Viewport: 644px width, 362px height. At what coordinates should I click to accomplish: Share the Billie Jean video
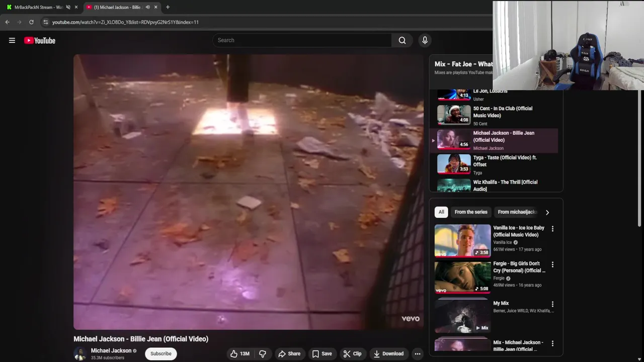289,354
